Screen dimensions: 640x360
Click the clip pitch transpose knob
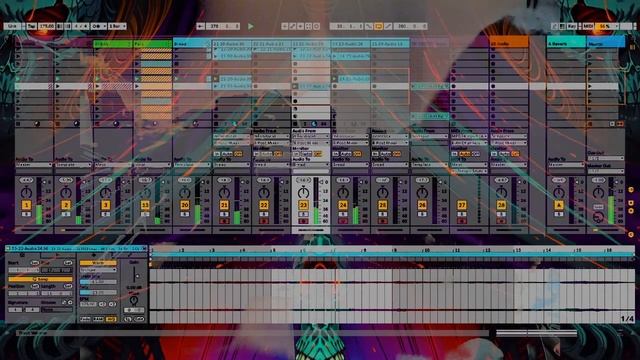[133, 300]
